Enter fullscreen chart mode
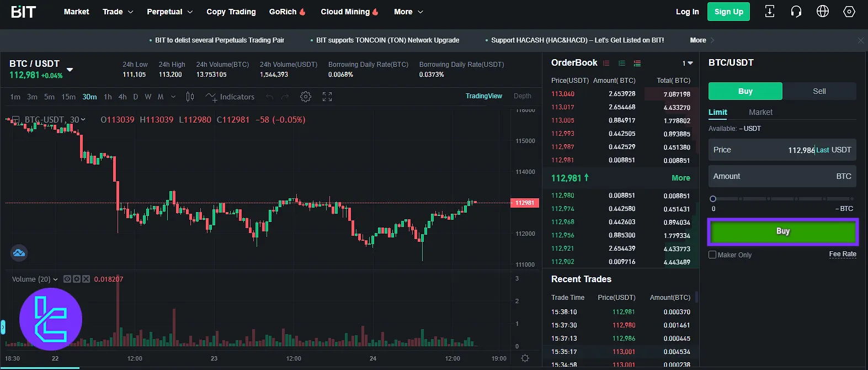Viewport: 868px width, 370px height. tap(327, 97)
